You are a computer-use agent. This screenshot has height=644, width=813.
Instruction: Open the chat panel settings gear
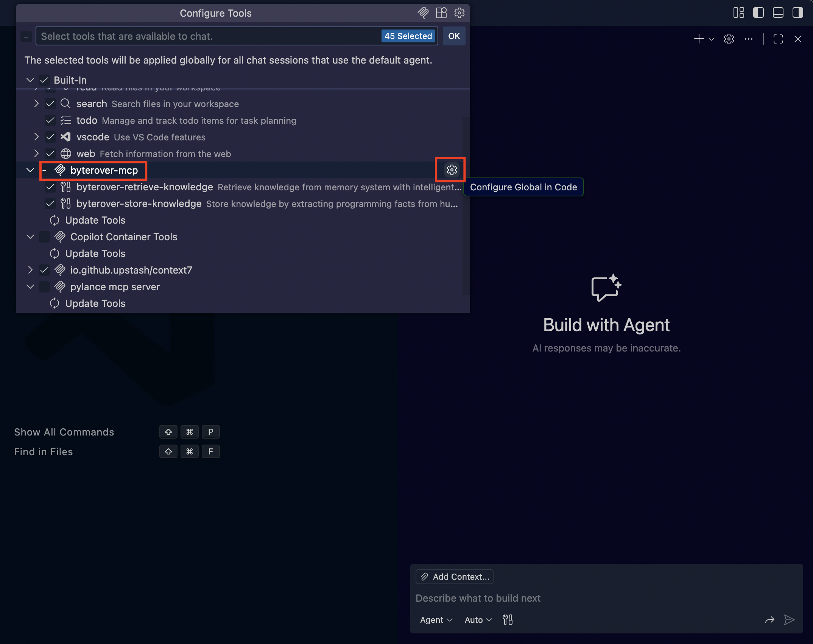coord(729,39)
